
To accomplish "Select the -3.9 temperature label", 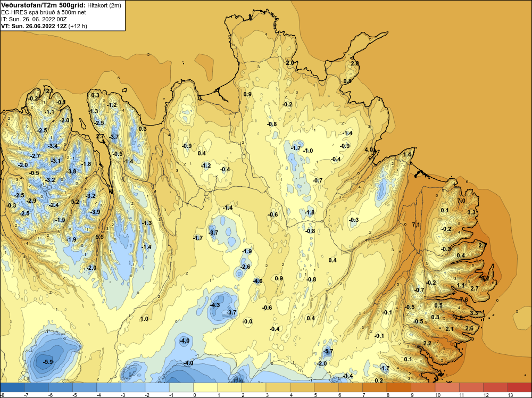I will click(95, 212).
